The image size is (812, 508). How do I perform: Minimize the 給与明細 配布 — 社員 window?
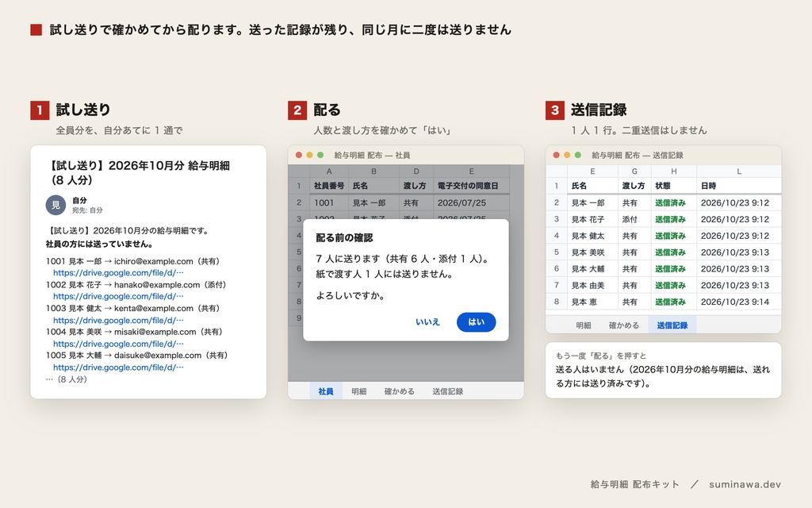[310, 155]
